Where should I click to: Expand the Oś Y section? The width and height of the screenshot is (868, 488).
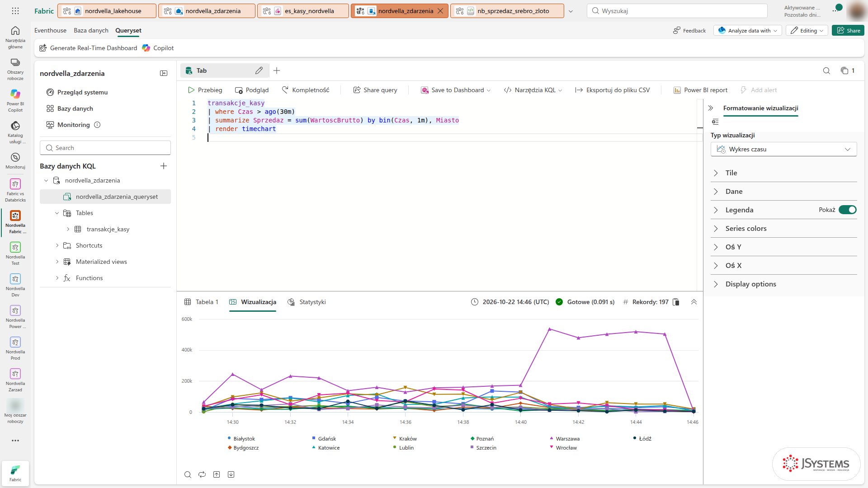coord(783,247)
